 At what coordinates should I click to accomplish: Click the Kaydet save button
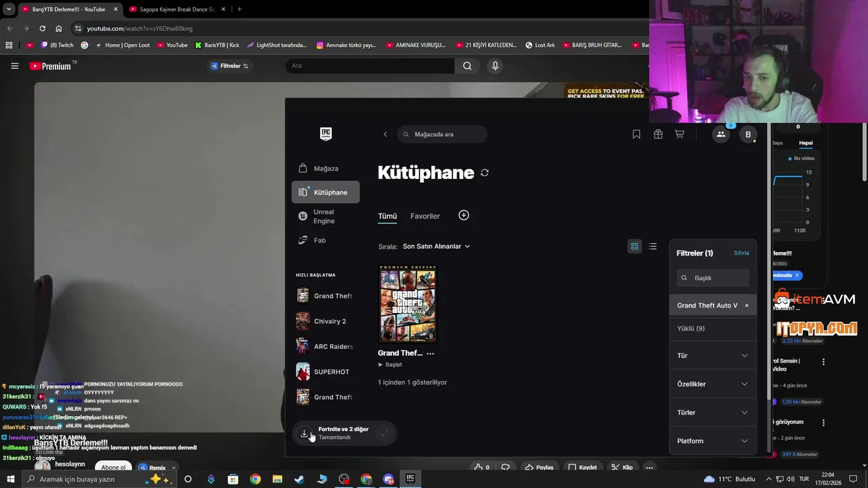pyautogui.click(x=583, y=468)
